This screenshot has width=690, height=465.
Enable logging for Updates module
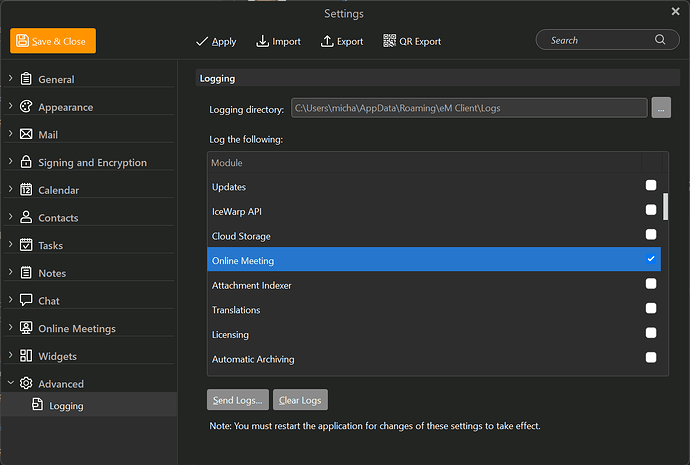[x=651, y=185]
